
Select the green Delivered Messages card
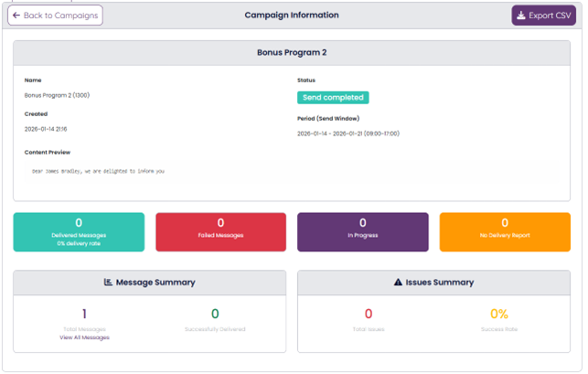pos(79,231)
